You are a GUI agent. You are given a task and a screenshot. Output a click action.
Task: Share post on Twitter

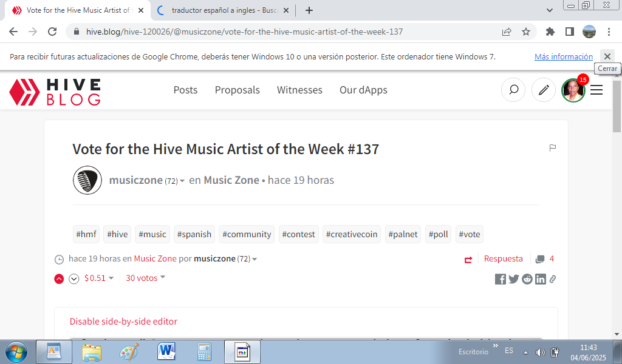click(514, 279)
